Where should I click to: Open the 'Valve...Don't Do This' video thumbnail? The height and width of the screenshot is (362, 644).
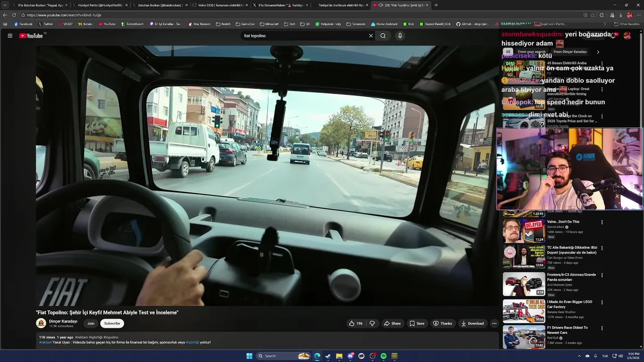[x=524, y=231]
